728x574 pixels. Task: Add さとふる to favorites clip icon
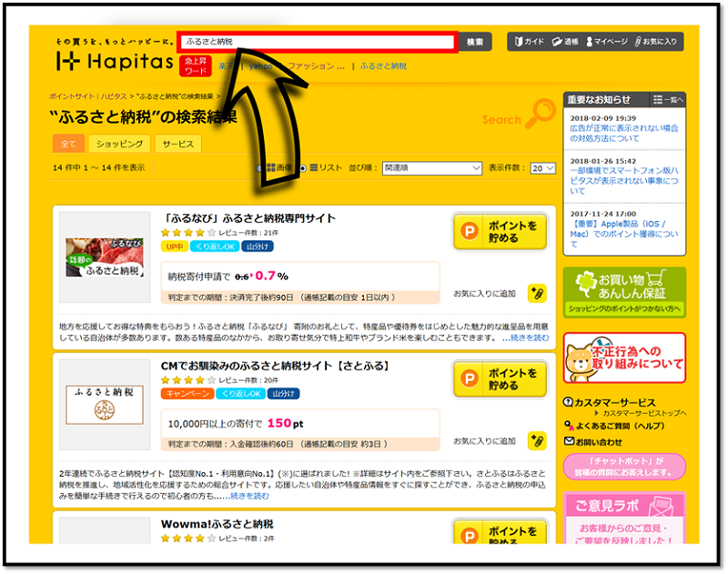click(537, 441)
